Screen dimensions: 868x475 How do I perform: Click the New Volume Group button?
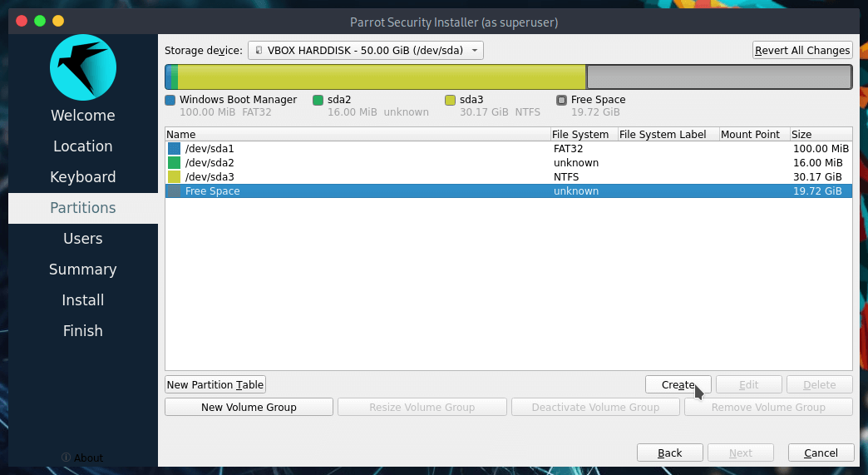249,408
